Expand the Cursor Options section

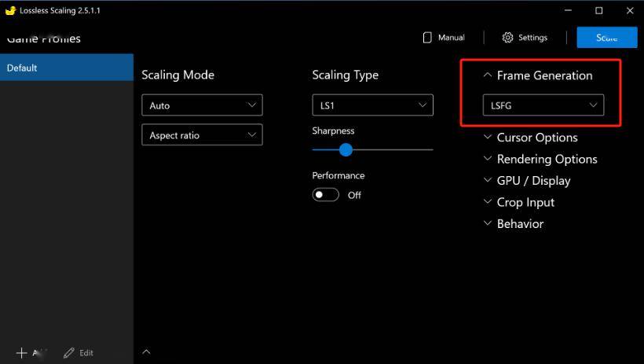[x=488, y=138]
